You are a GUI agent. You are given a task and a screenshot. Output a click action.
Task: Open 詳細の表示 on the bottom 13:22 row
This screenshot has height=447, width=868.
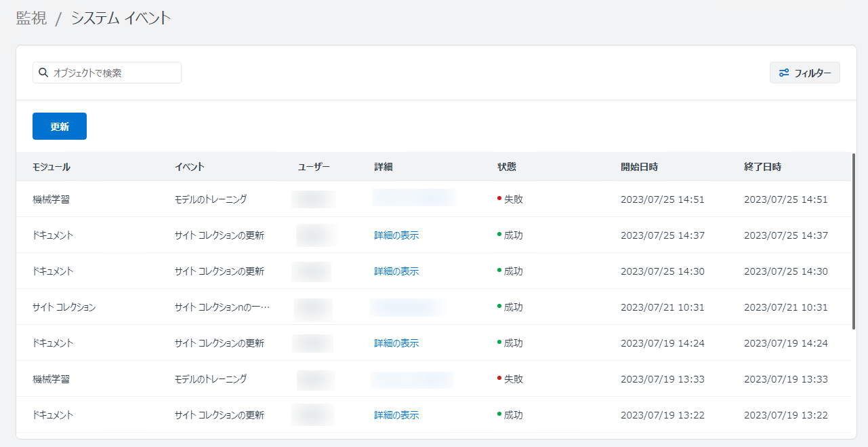point(396,414)
